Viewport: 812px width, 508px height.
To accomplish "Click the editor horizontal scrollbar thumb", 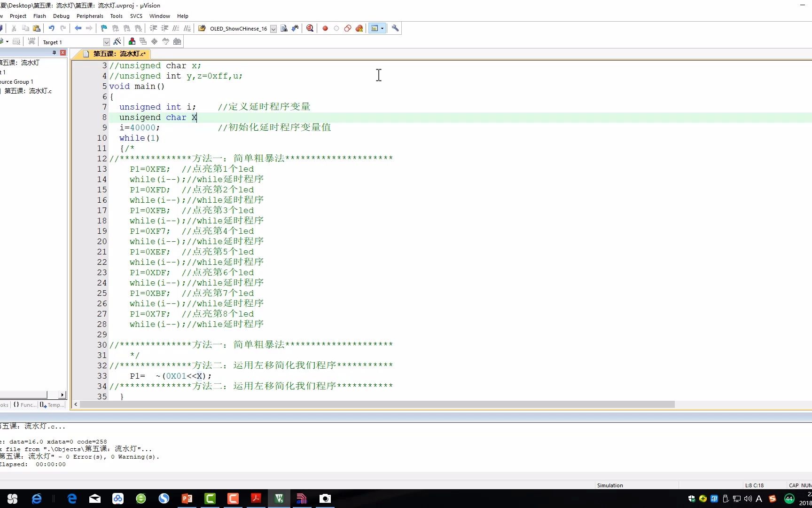I will [x=377, y=405].
